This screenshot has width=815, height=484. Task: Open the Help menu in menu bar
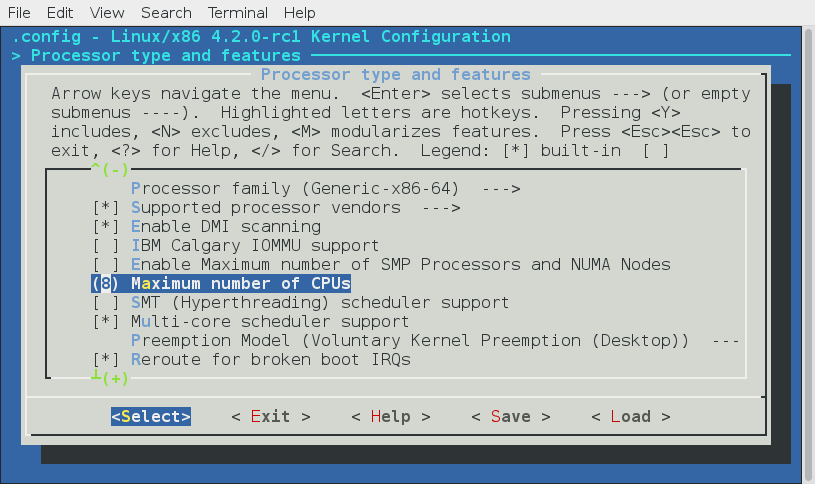pyautogui.click(x=299, y=13)
